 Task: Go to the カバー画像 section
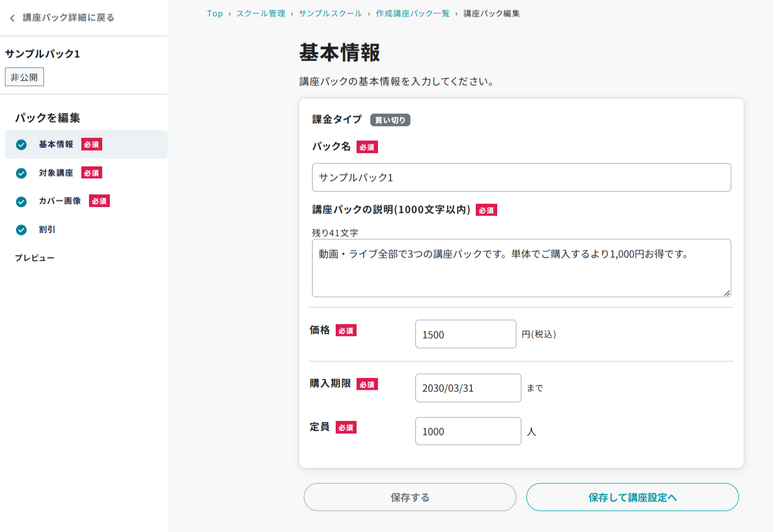(60, 201)
